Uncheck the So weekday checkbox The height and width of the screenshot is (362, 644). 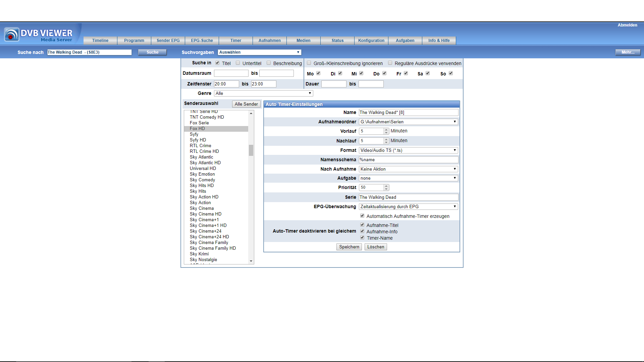click(451, 73)
